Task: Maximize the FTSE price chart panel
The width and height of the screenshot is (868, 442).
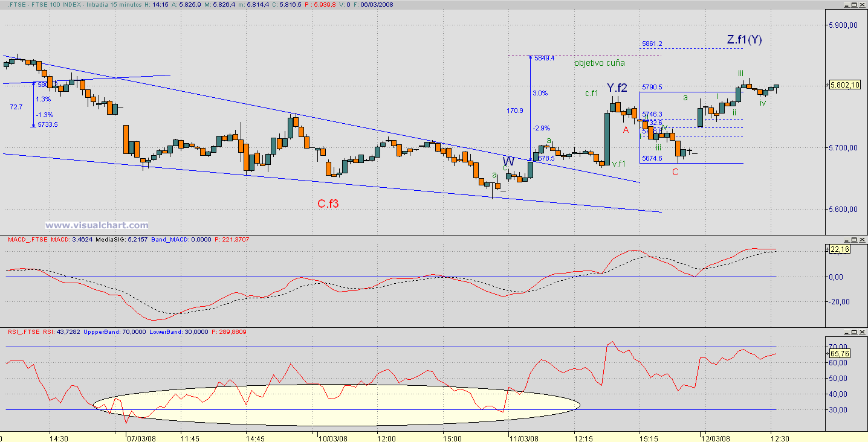Action: click(x=853, y=4)
